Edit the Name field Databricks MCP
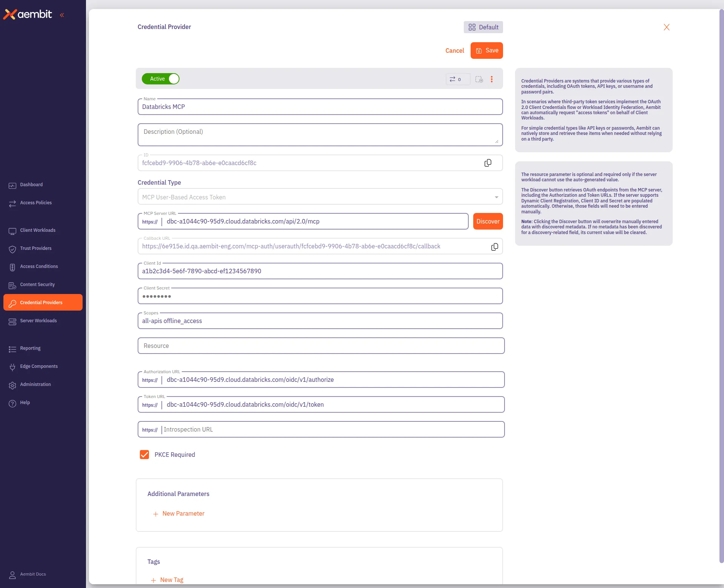724x588 pixels. 320,107
